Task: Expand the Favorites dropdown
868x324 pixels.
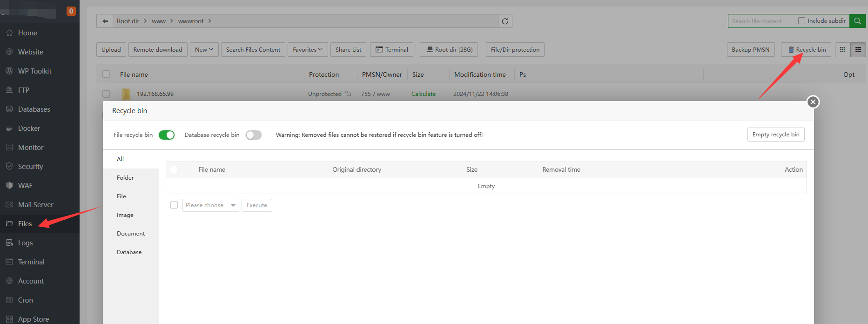Action: point(308,50)
